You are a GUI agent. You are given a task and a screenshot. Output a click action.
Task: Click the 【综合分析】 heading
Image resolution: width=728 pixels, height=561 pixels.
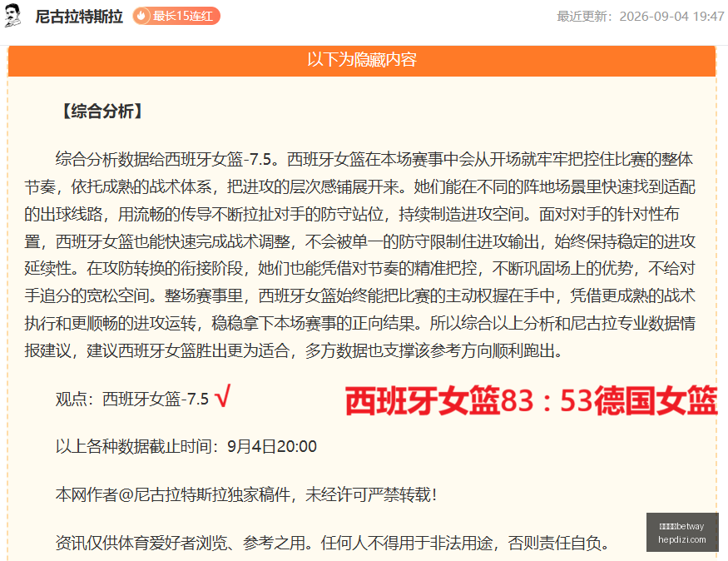pos(102,111)
